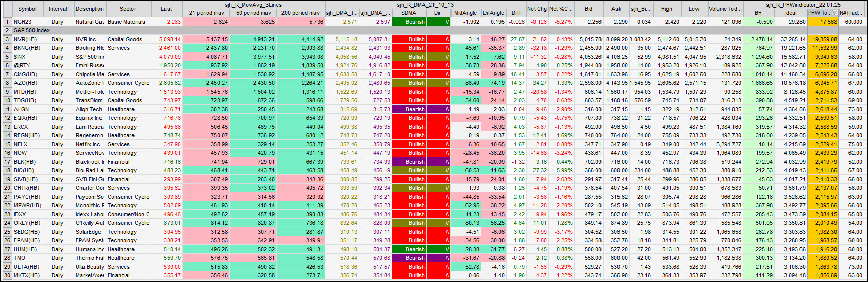Click volume value 5,294,727 for NFLX
The width and height of the screenshot is (868, 282).
point(725,144)
